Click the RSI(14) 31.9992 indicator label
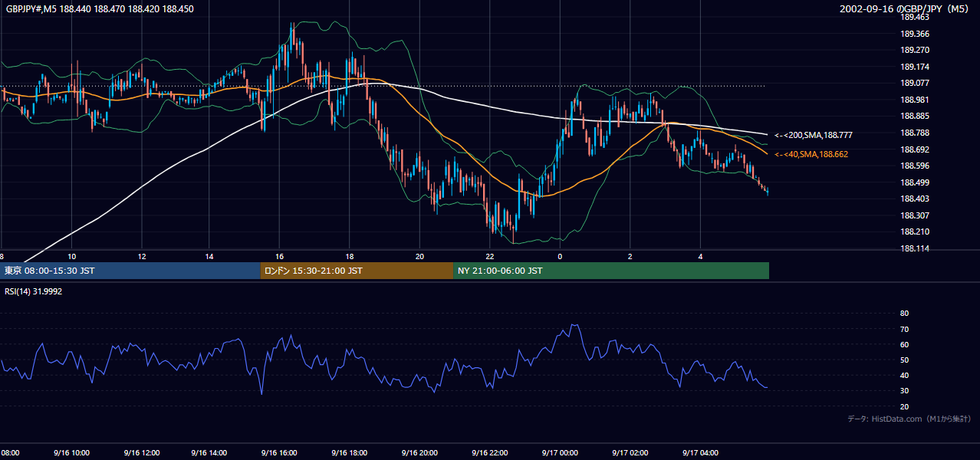Image resolution: width=980 pixels, height=460 pixels. (x=34, y=291)
